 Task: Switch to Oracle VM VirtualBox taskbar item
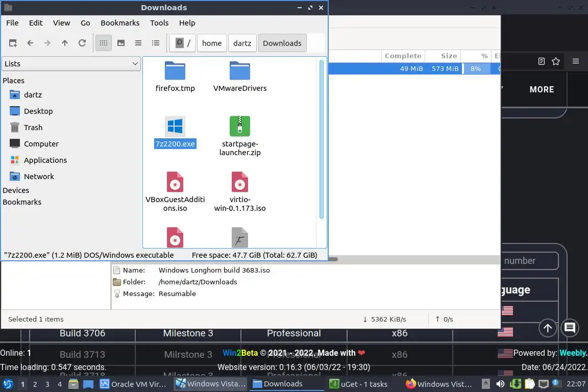coord(133,384)
